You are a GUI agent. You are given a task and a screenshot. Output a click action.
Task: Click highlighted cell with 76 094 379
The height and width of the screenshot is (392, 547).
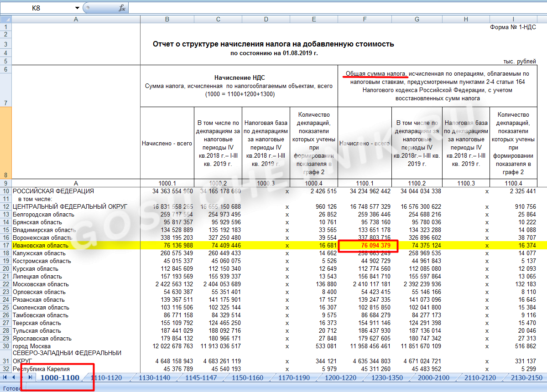tap(368, 246)
